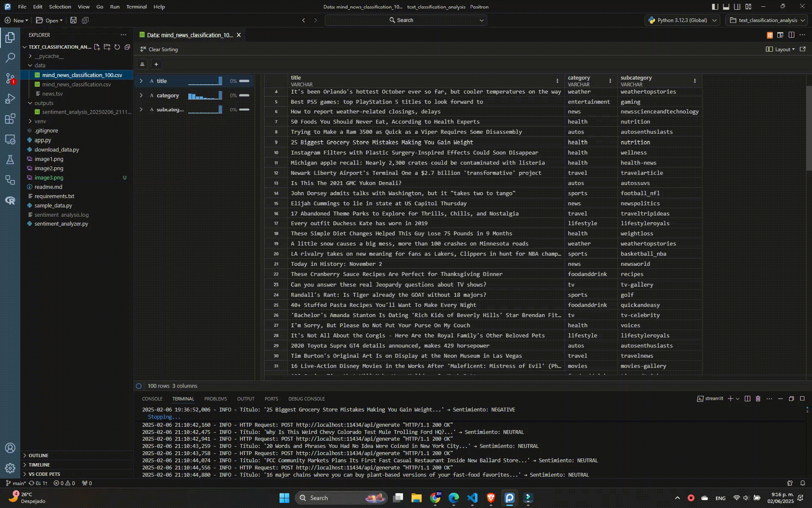Viewport: 812px width, 508px height.
Task: Click New File icon in Explorer header
Action: 97,47
